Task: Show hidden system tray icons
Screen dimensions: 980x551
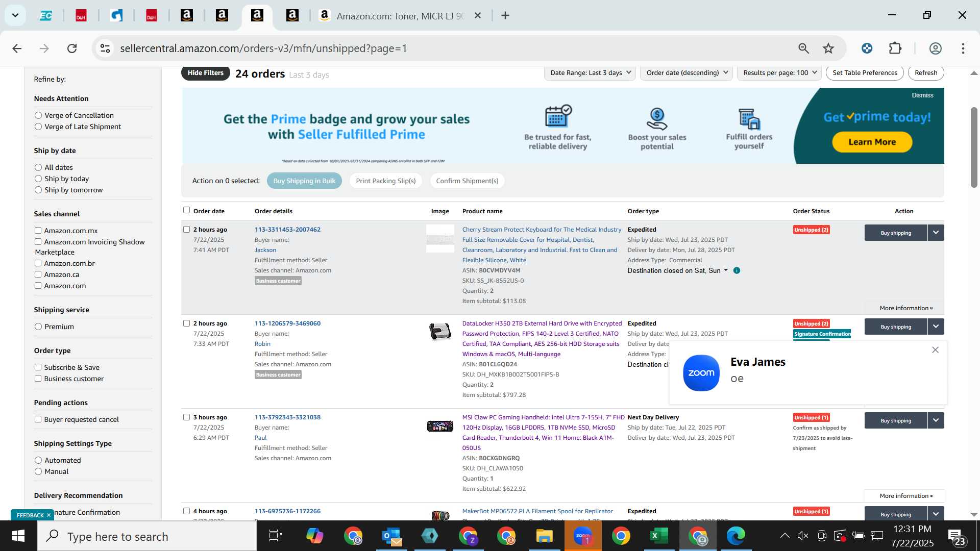Action: [x=785, y=536]
